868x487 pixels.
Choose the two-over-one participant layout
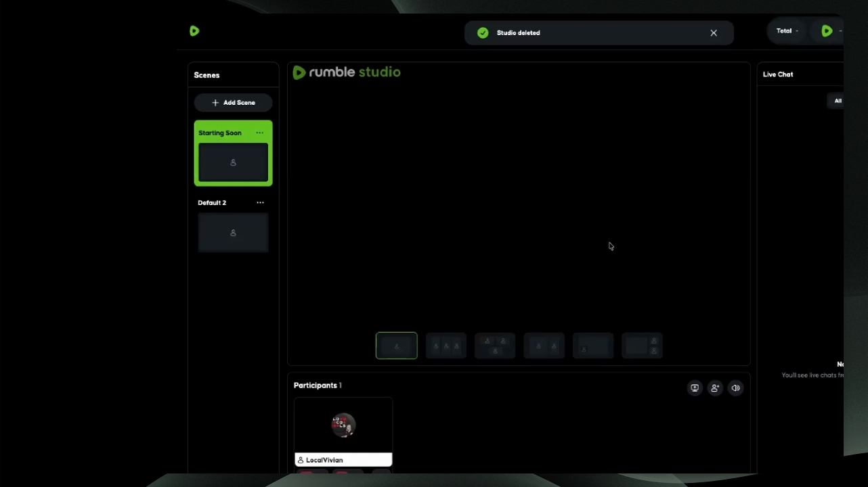[495, 346]
